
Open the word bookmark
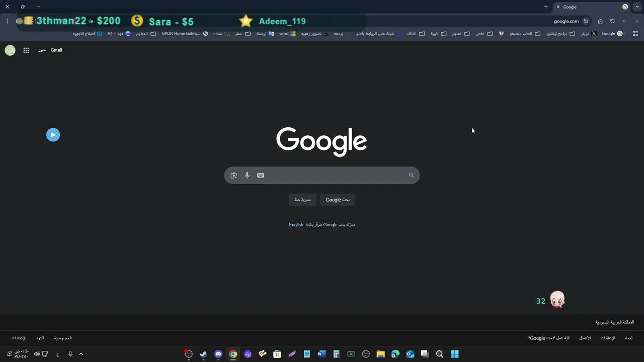pyautogui.click(x=287, y=34)
